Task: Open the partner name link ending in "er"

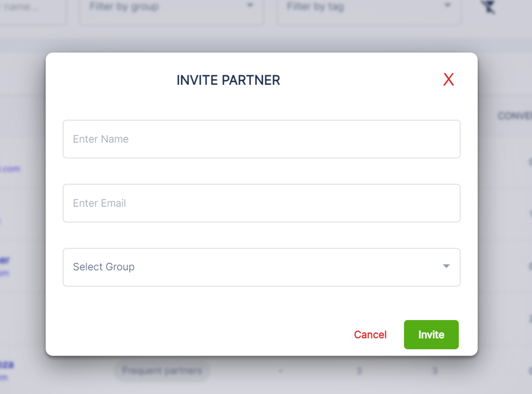Action: point(5,261)
